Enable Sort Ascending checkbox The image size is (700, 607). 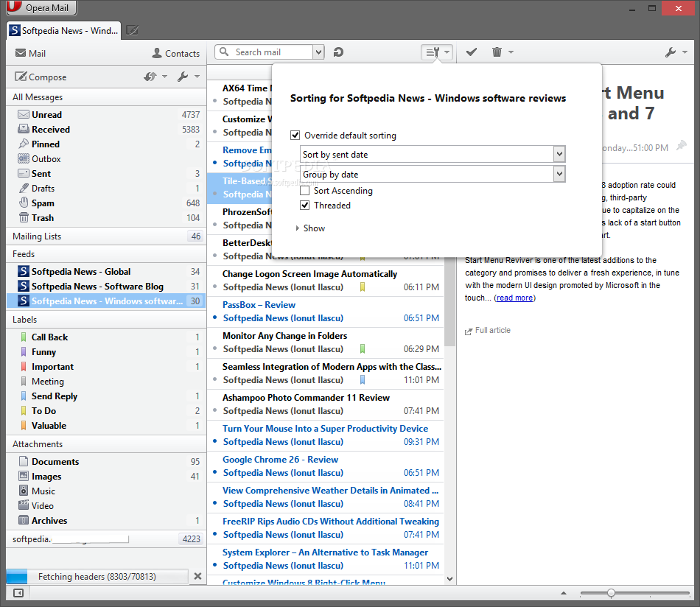(x=304, y=191)
